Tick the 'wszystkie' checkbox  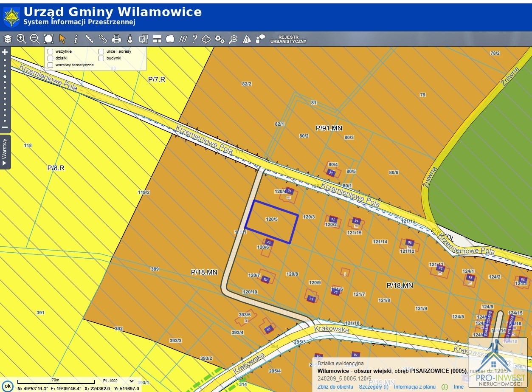tap(51, 51)
